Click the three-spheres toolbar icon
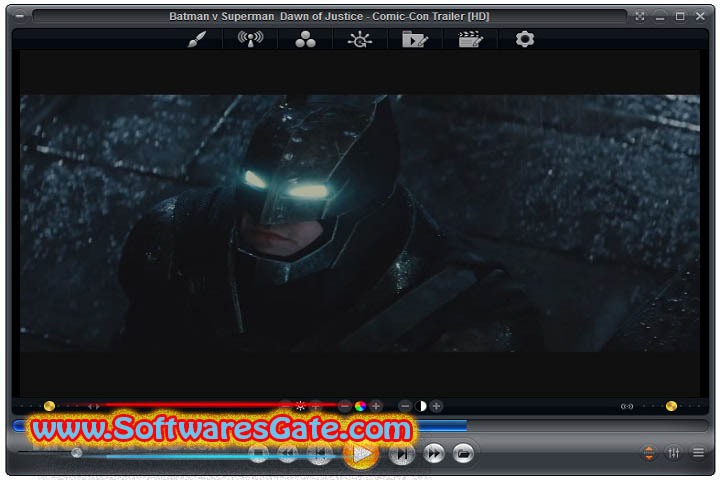Image resolution: width=720 pixels, height=480 pixels. (x=305, y=40)
